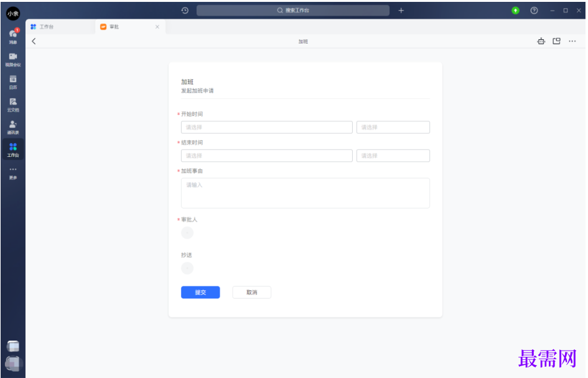Open Contacts in the sidebar

[x=13, y=127]
